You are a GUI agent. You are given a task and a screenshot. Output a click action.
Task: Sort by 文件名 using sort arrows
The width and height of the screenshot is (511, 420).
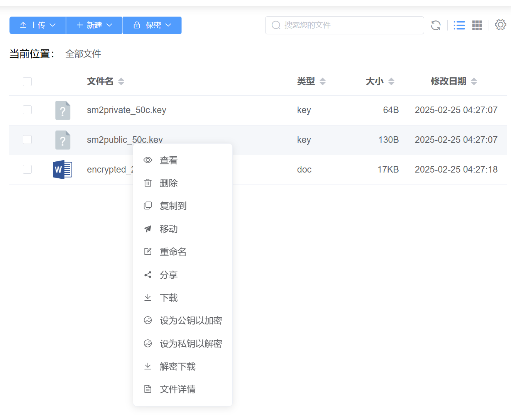click(x=121, y=81)
